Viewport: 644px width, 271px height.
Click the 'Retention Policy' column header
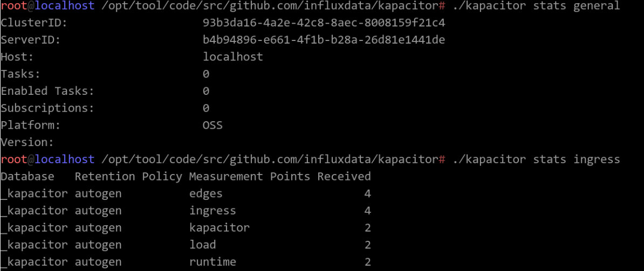[x=128, y=177]
